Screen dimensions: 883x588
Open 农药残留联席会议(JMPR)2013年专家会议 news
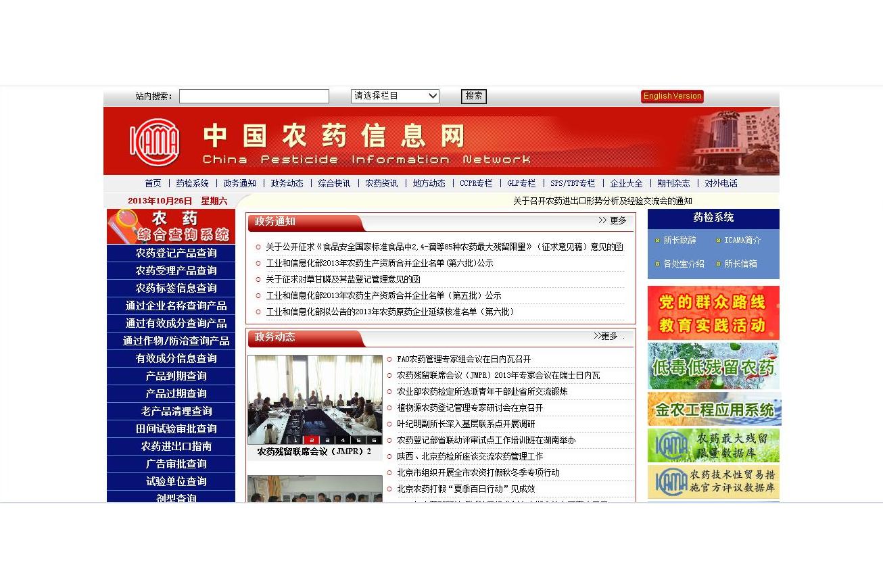click(x=498, y=376)
